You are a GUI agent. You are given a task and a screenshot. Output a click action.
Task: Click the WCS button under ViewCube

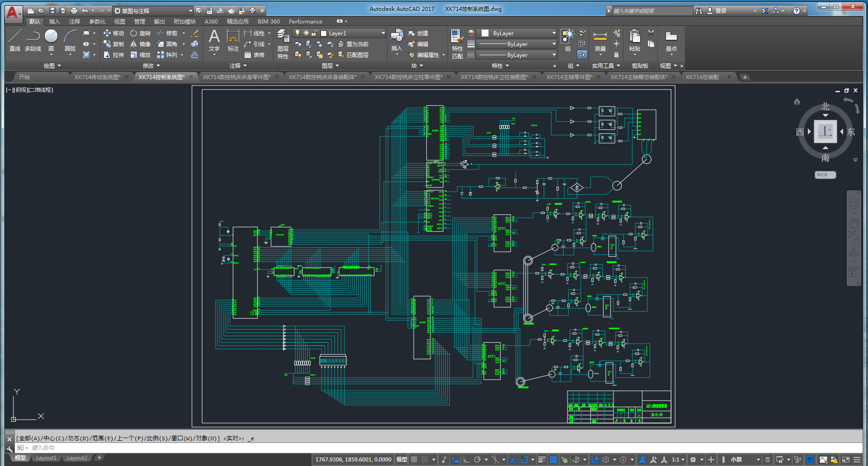coord(825,175)
